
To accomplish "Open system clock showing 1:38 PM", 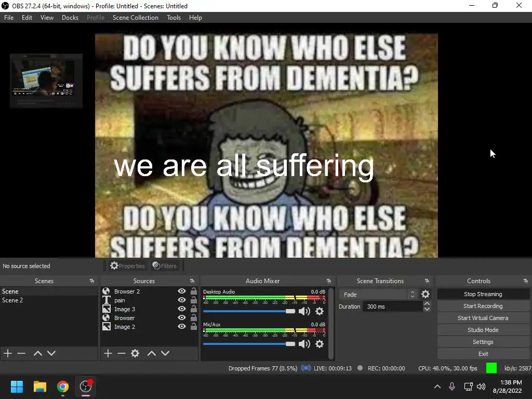I will [507, 387].
